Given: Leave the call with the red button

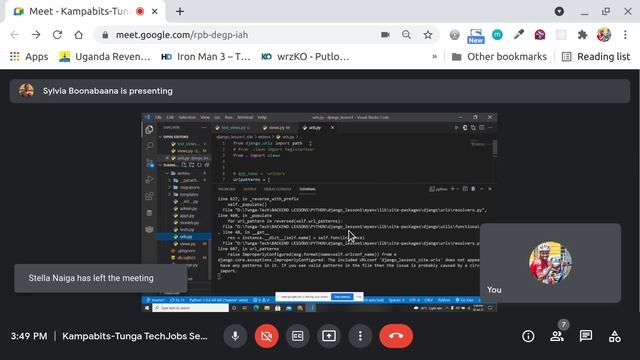Looking at the screenshot, I should tap(396, 336).
